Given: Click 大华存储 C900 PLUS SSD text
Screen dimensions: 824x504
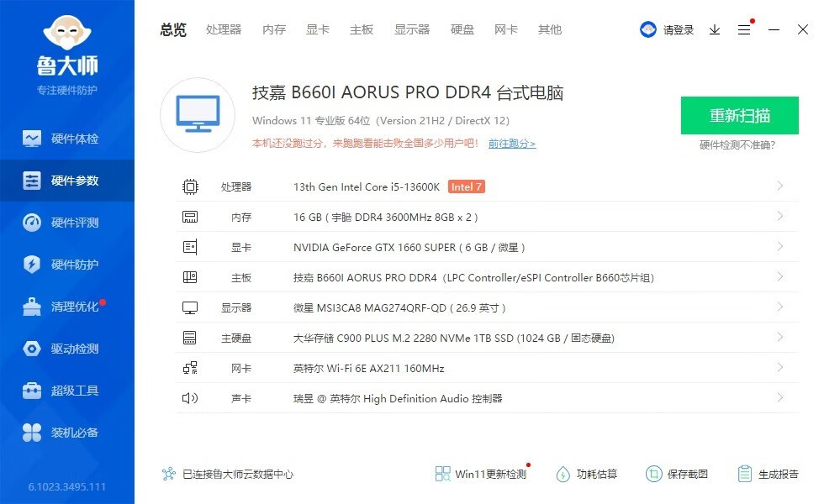Looking at the screenshot, I should point(454,338).
